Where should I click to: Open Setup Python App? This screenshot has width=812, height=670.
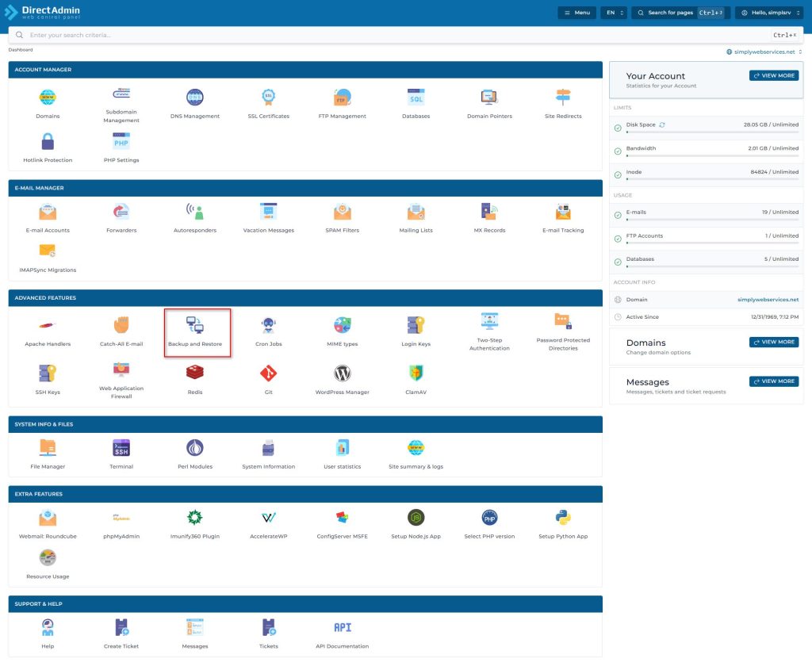click(563, 524)
